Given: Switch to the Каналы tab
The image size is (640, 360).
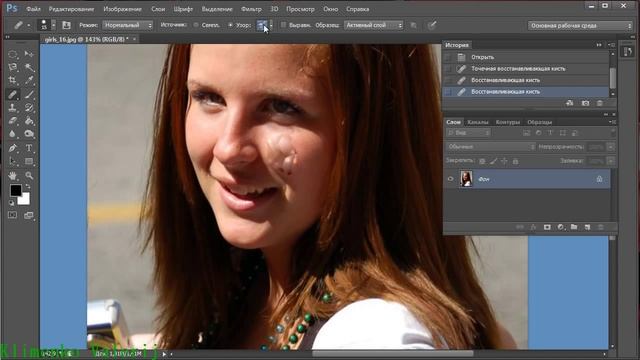Looking at the screenshot, I should [x=478, y=122].
